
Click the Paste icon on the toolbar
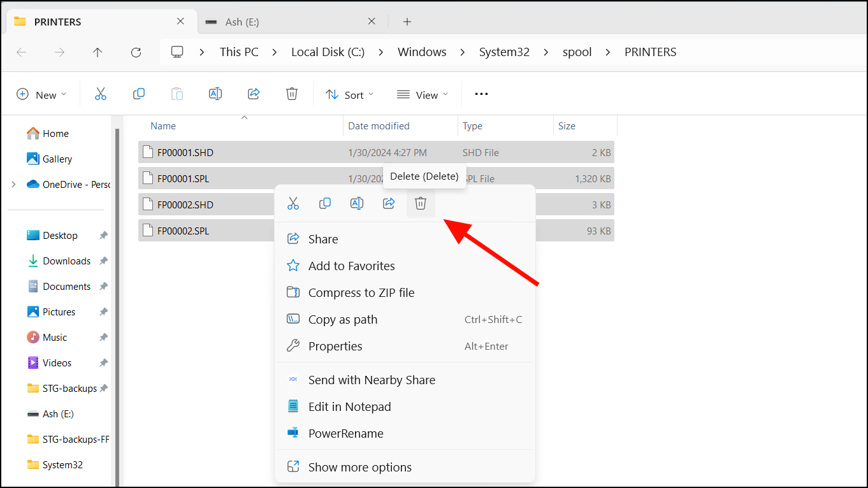coord(177,94)
